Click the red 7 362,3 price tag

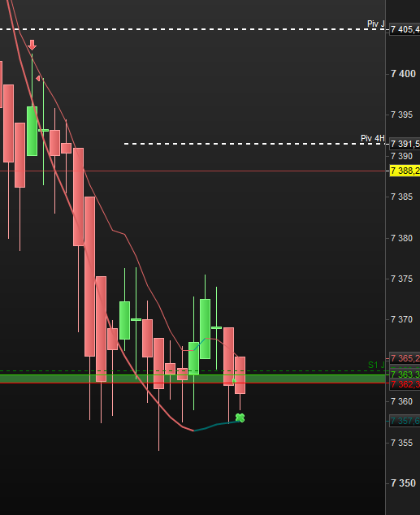tap(405, 384)
